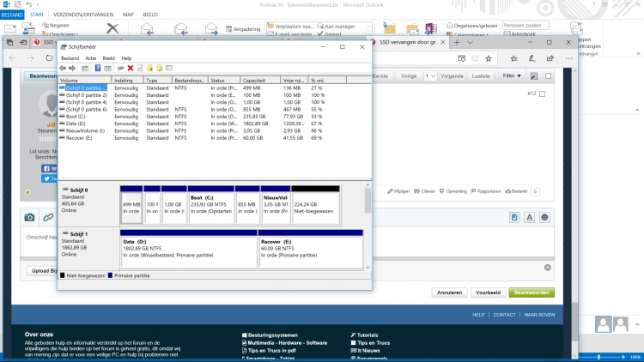
Task: Click the disk view vertical scrollbar
Action: [368, 200]
